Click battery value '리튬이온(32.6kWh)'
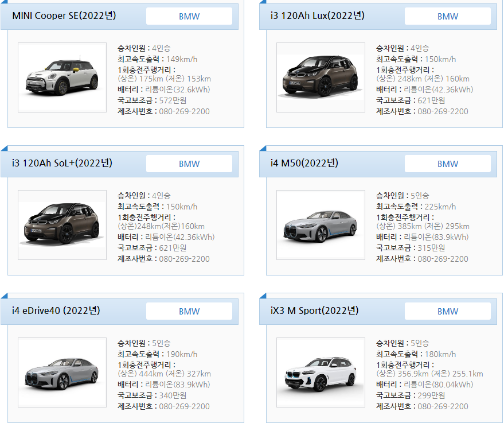This screenshot has height=423, width=504. 177,90
